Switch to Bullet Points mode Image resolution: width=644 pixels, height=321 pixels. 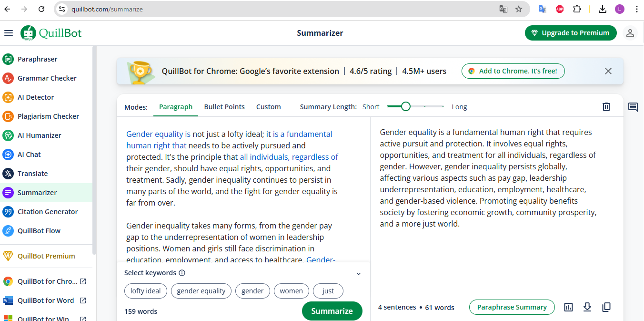(224, 107)
